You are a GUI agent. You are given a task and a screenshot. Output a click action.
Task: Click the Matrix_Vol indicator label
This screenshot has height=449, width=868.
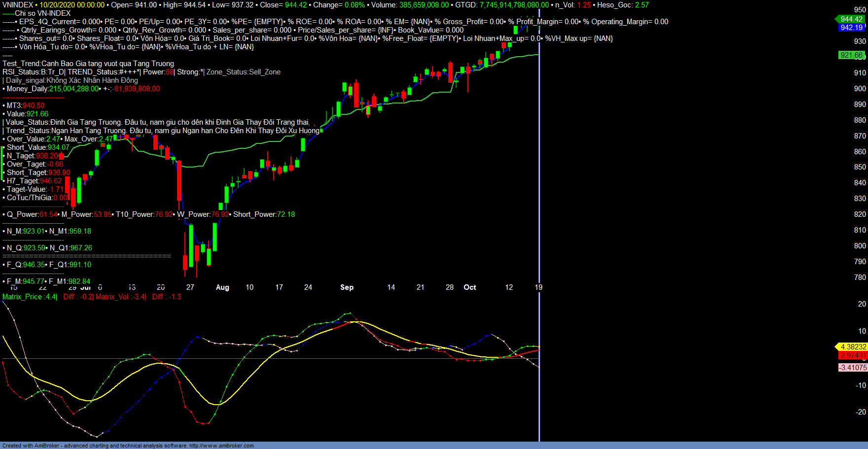[120, 297]
